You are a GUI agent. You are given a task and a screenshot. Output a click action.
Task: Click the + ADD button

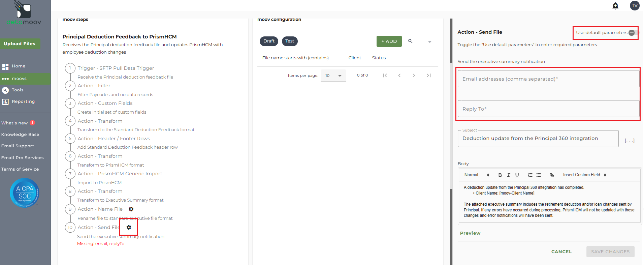tap(389, 41)
